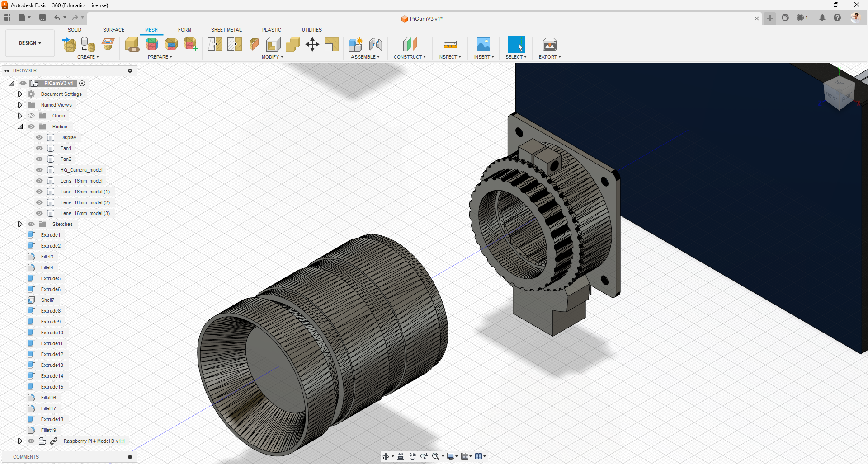Expand the Raspberry Pi 4 Model B component

[x=20, y=441]
